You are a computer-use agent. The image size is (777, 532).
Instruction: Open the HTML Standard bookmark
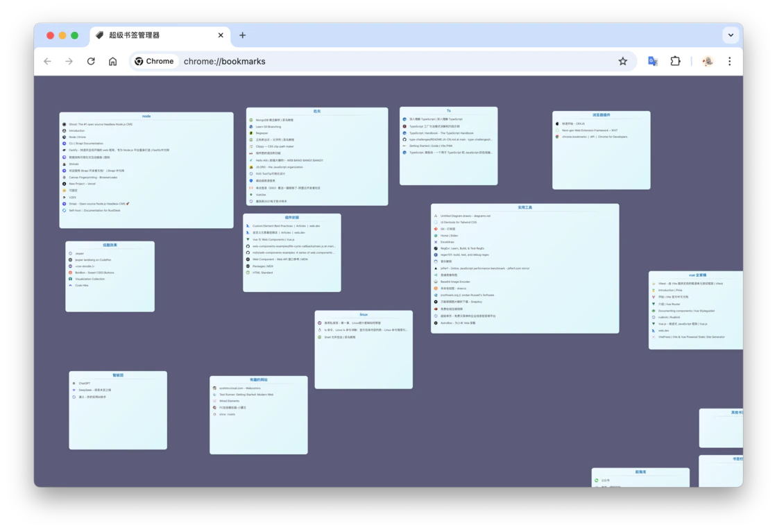pyautogui.click(x=262, y=273)
